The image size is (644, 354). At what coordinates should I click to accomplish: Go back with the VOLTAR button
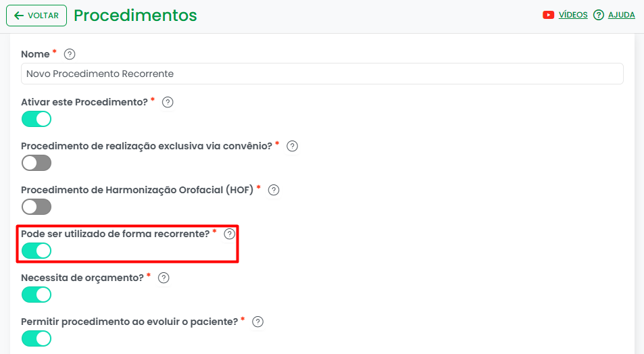coord(36,16)
